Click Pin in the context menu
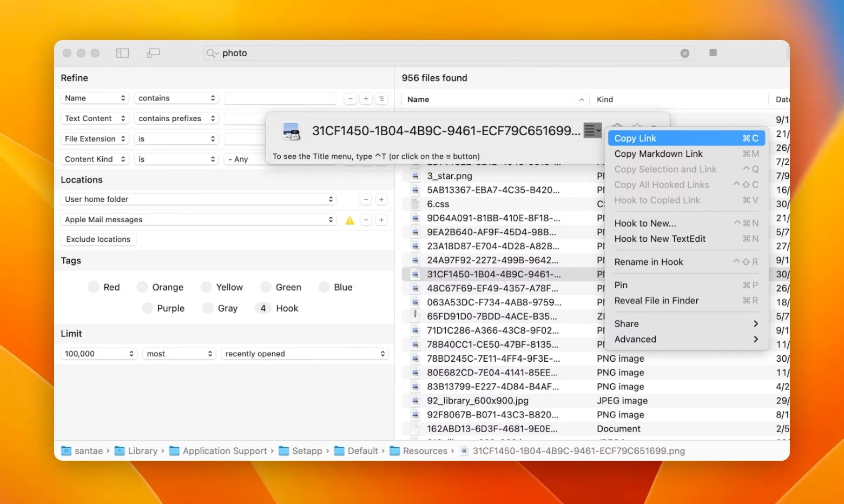This screenshot has width=844, height=504. 686,285
